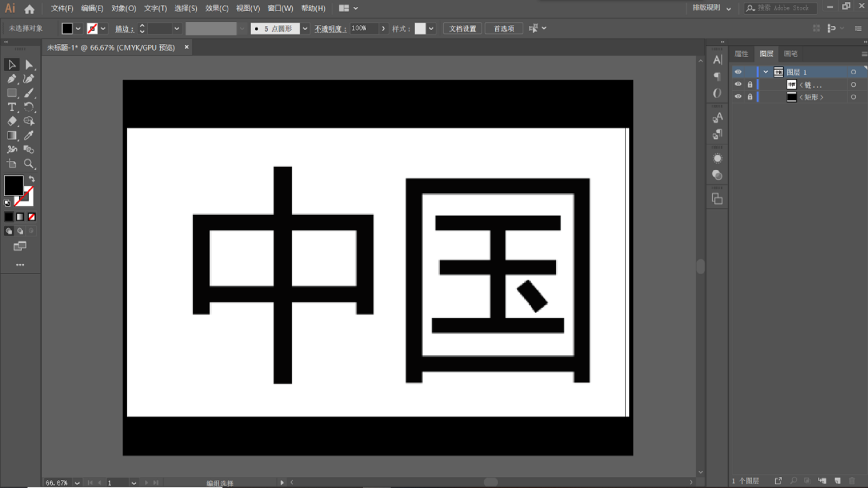Image resolution: width=868 pixels, height=488 pixels.
Task: Select the Eraser tool
Action: click(x=12, y=121)
